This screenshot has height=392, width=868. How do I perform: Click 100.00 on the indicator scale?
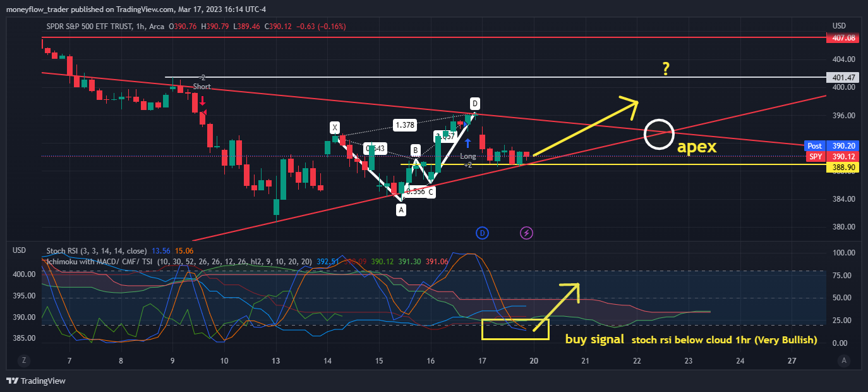pos(844,253)
